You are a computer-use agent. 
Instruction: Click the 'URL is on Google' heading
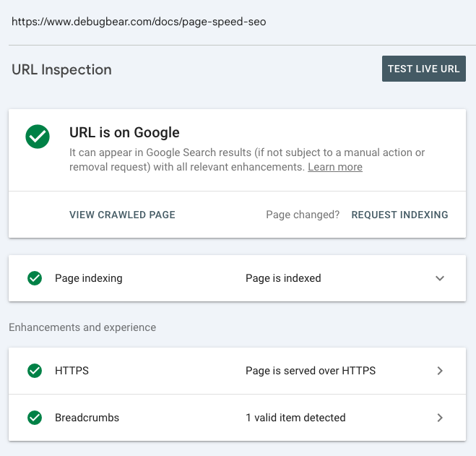click(124, 132)
